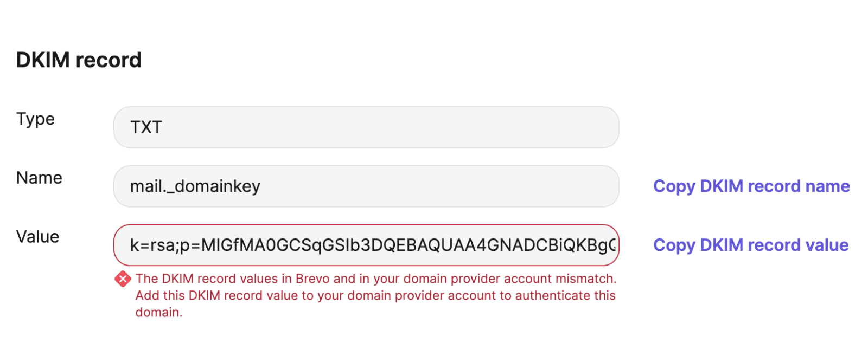The width and height of the screenshot is (868, 343).
Task: Copy the DKIM record value
Action: point(751,245)
